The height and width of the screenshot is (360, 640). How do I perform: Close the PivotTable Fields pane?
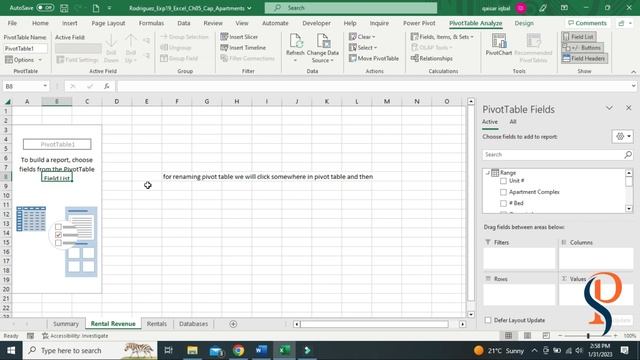tap(629, 108)
